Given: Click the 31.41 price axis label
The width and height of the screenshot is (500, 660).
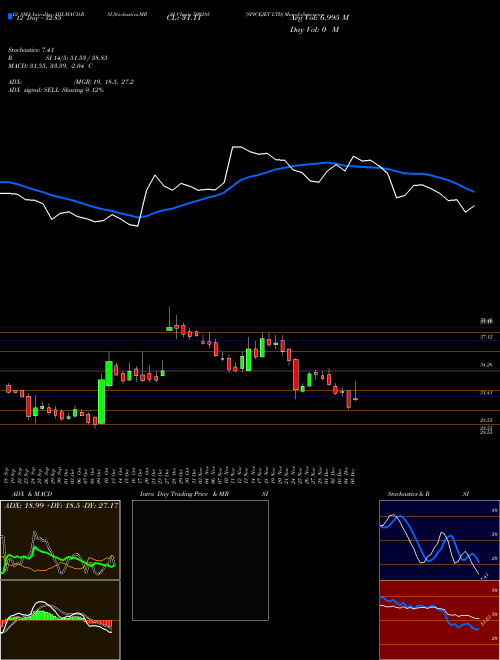Looking at the screenshot, I should click(486, 393).
